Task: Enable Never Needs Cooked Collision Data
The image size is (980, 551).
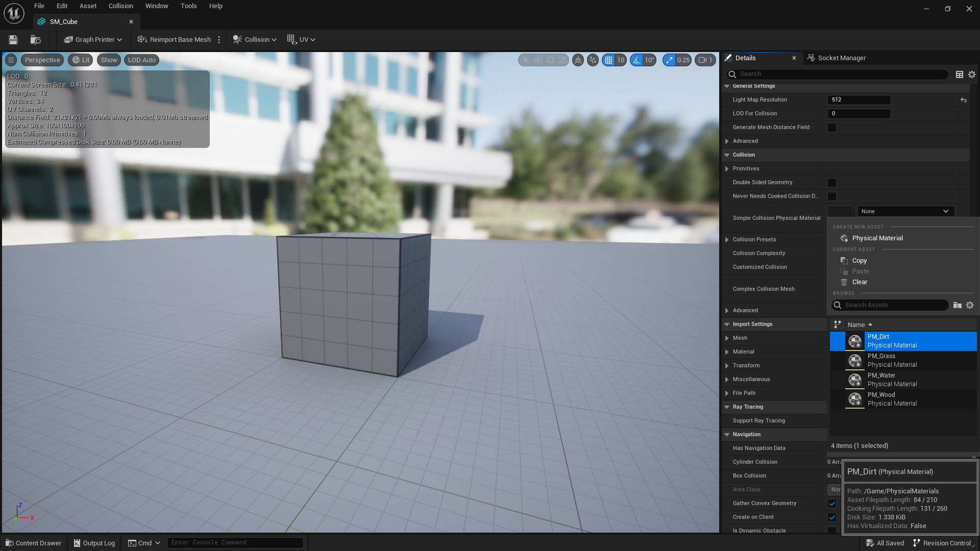Action: click(832, 196)
